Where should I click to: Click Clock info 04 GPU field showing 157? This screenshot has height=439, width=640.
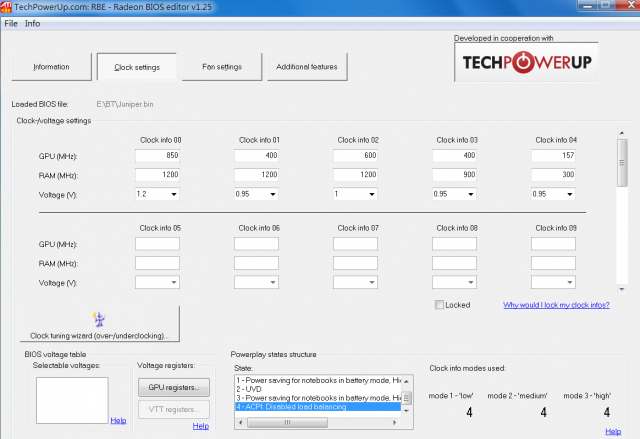553,155
